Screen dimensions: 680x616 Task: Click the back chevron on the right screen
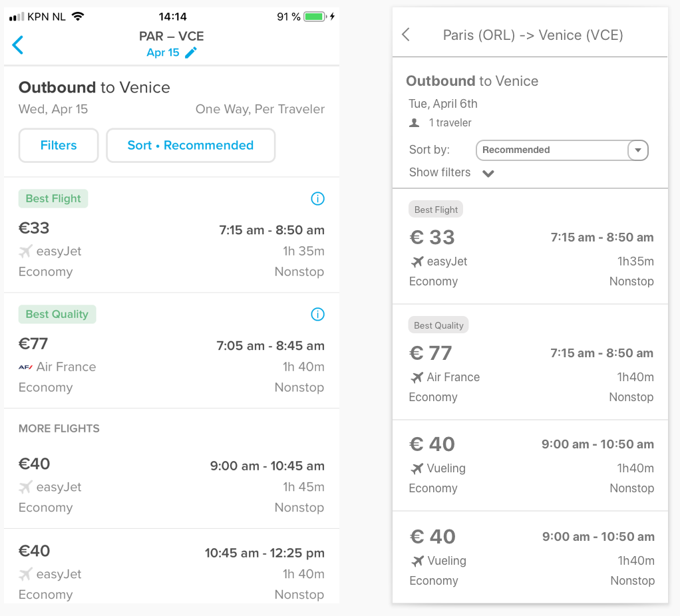[406, 35]
